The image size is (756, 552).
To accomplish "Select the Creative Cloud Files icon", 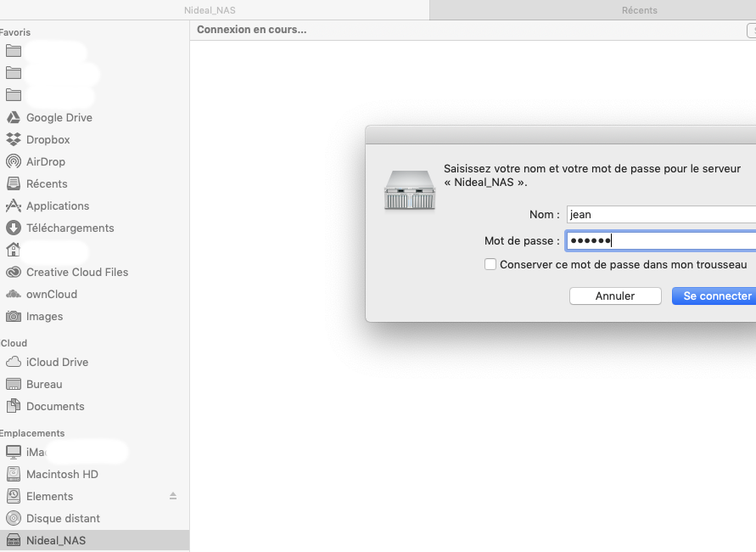I will pos(13,272).
